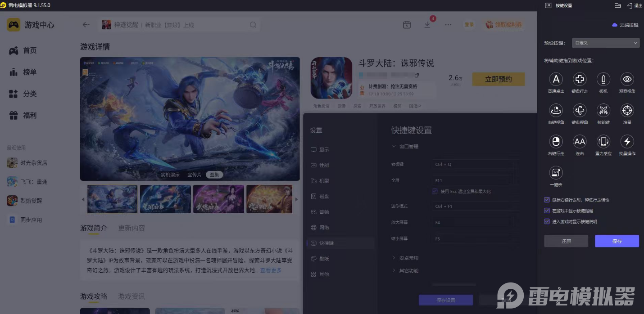Click the 还原 button
644x314 pixels.
pos(566,241)
